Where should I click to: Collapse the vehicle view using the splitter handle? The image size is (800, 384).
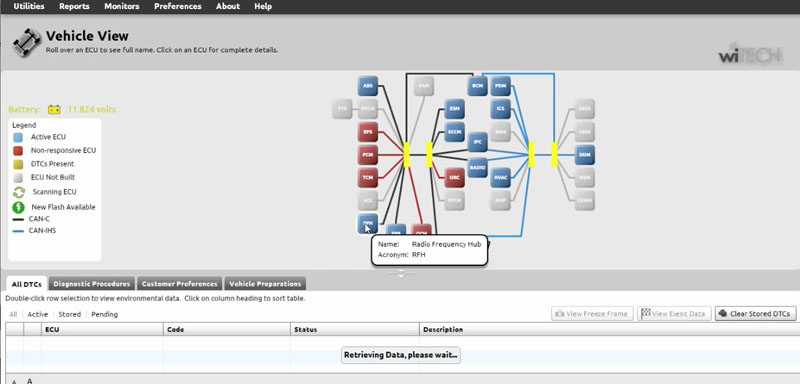401,274
